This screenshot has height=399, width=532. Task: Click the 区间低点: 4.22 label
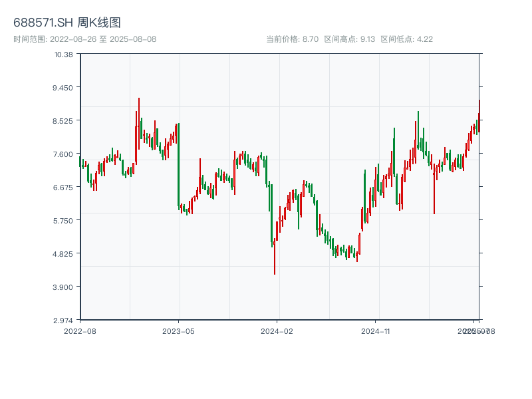pyautogui.click(x=406, y=39)
